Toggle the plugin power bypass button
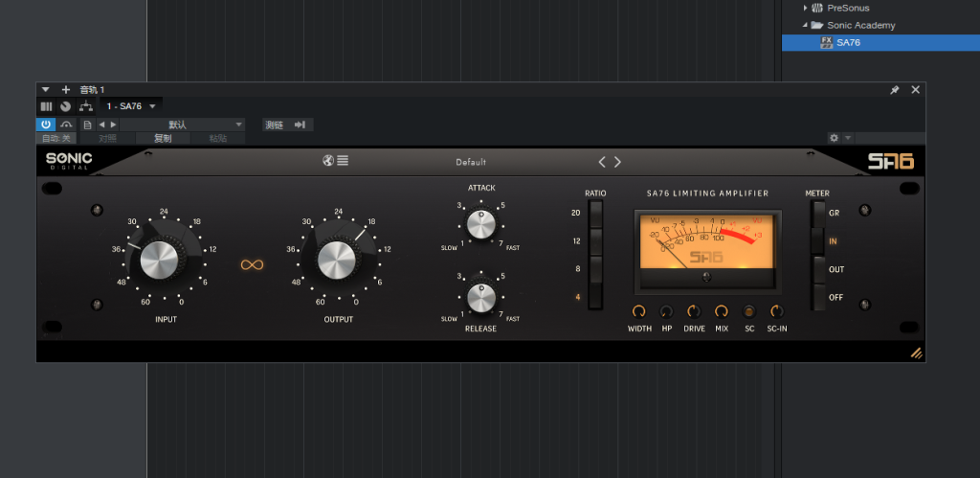This screenshot has width=980, height=478. coord(46,125)
